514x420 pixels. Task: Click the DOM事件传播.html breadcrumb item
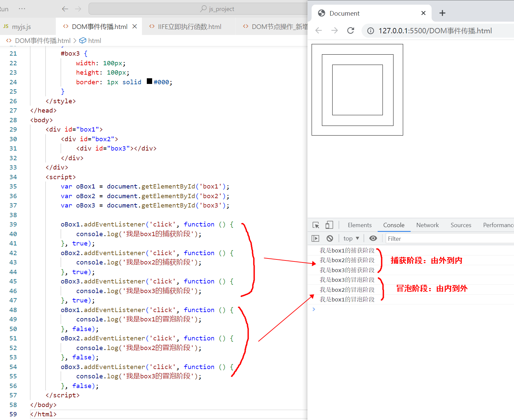[43, 41]
